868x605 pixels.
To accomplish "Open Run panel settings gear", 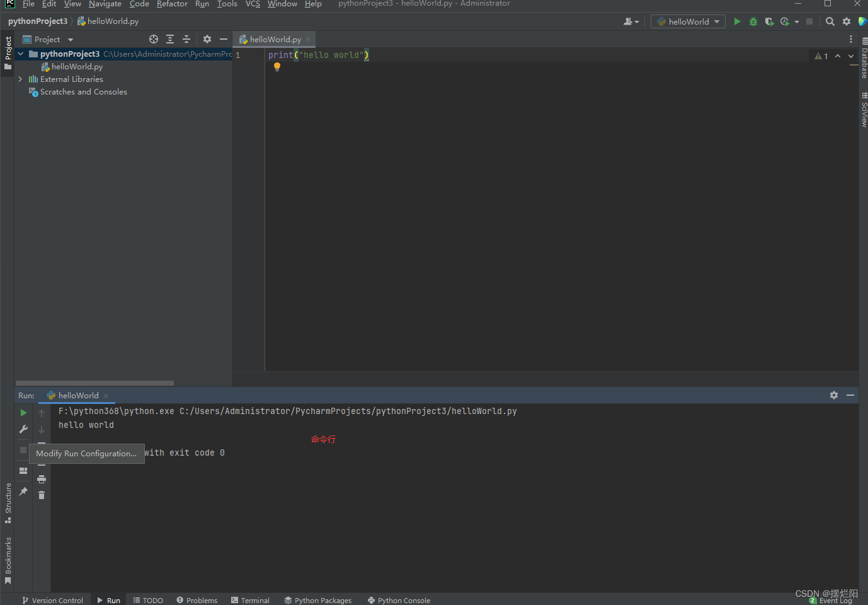I will (834, 395).
